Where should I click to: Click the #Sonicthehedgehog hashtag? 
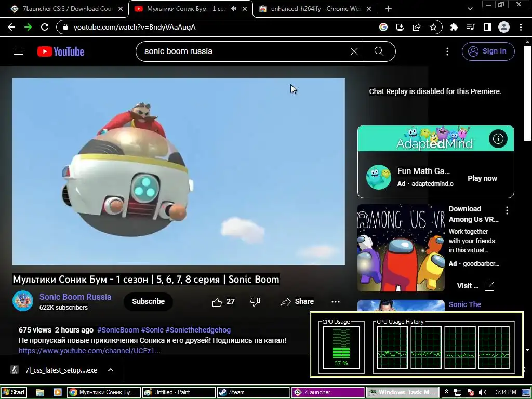point(198,330)
